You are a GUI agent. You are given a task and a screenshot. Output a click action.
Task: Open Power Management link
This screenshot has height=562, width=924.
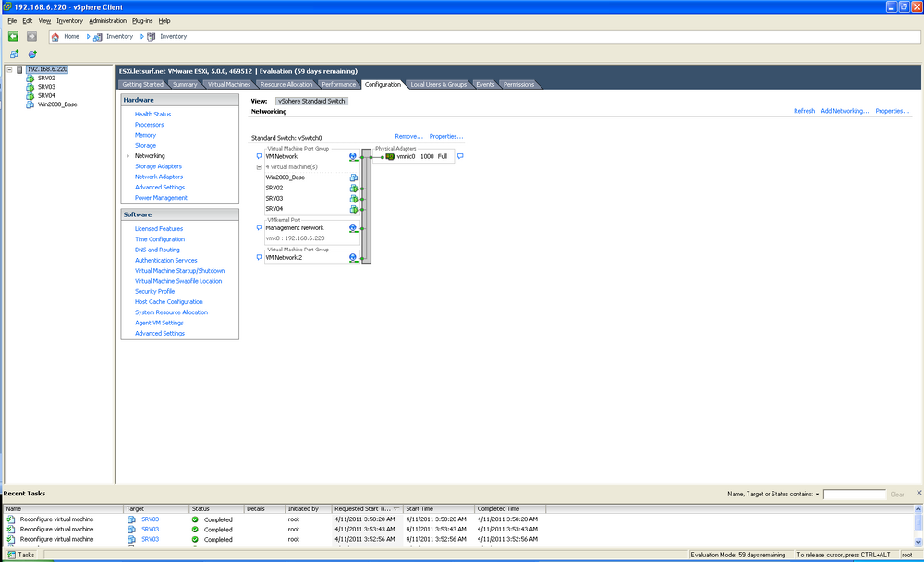[161, 198]
